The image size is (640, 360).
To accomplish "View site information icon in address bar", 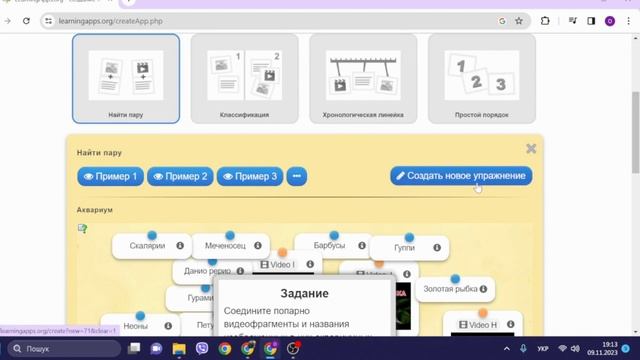I will pos(48,21).
